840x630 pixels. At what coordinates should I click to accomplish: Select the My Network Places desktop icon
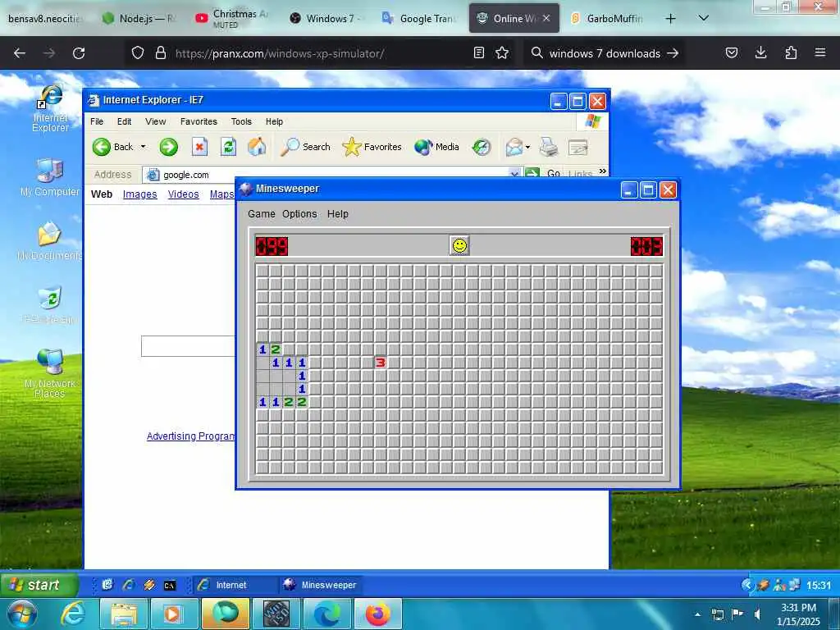click(50, 373)
